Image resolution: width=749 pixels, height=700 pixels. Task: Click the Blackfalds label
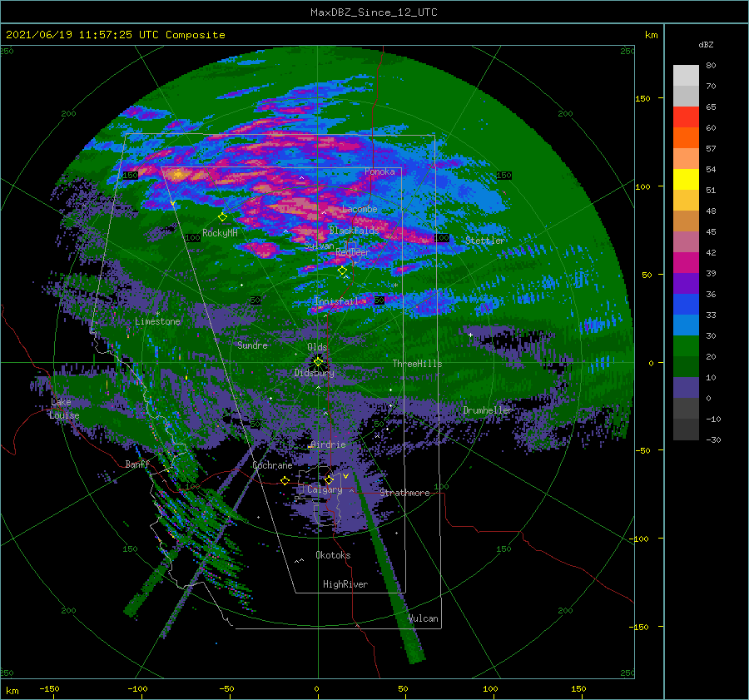[354, 231]
